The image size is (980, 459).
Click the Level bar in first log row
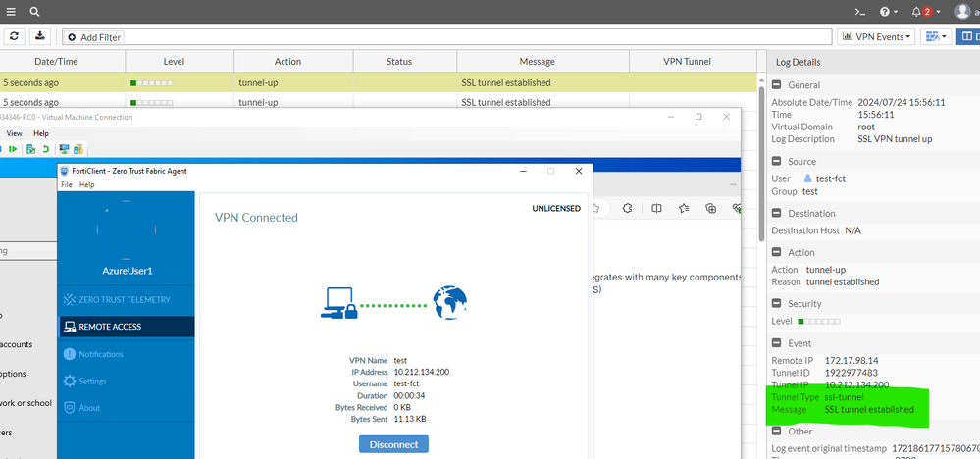152,83
